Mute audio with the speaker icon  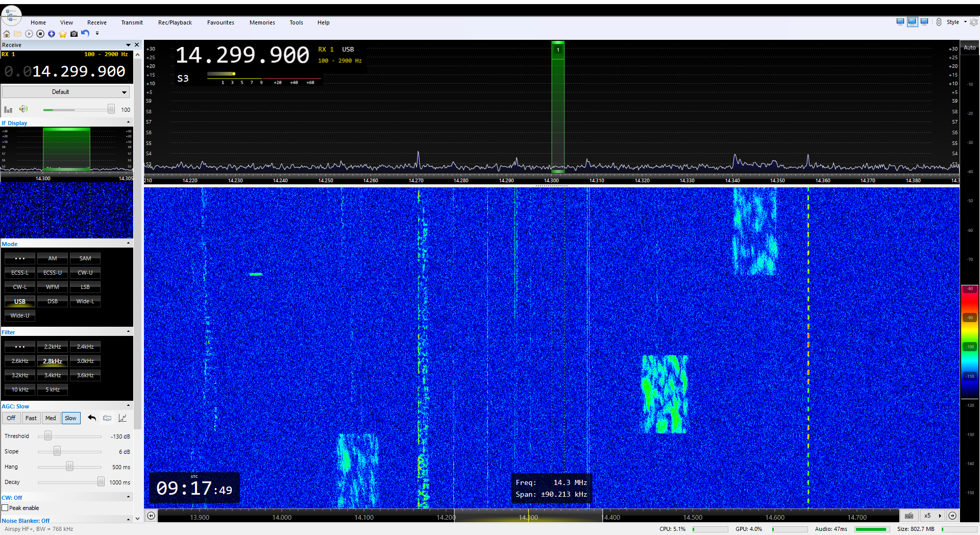[23, 109]
